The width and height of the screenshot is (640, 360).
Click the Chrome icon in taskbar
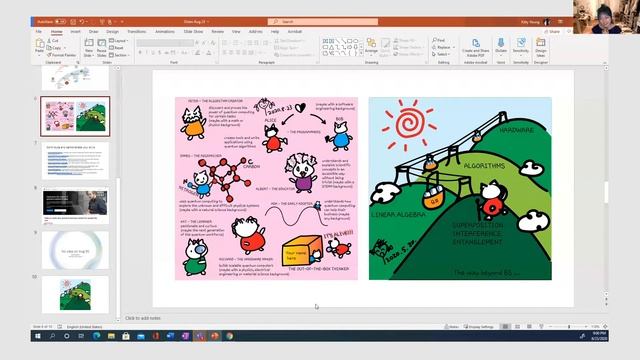pyautogui.click(x=229, y=336)
